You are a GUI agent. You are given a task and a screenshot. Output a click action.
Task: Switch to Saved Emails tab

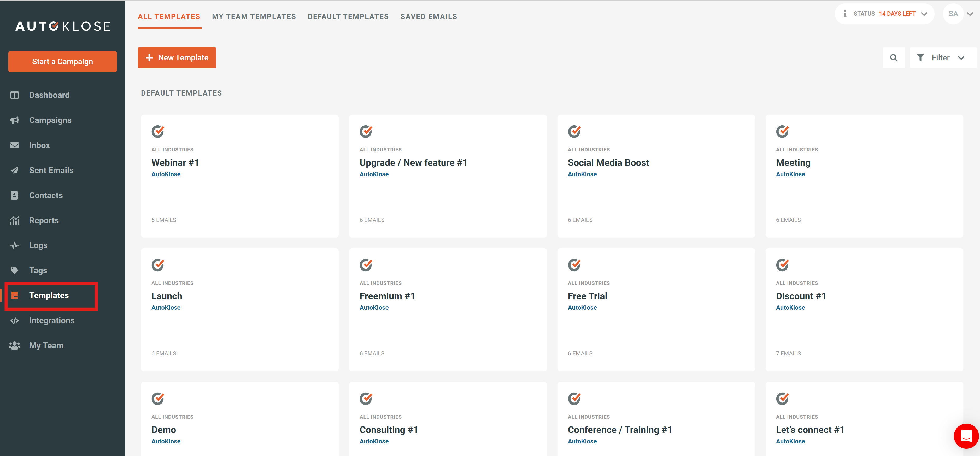pos(428,16)
